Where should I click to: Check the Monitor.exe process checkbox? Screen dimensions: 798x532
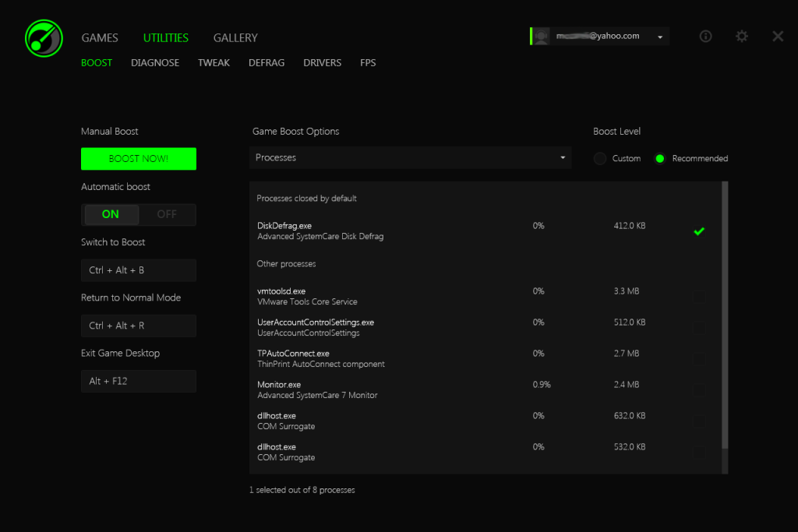click(x=699, y=390)
